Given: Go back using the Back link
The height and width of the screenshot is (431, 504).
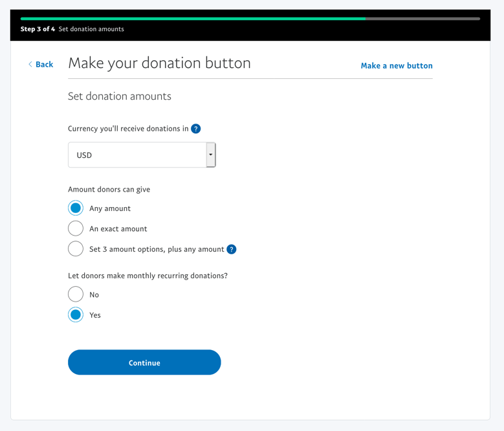Looking at the screenshot, I should 44,64.
